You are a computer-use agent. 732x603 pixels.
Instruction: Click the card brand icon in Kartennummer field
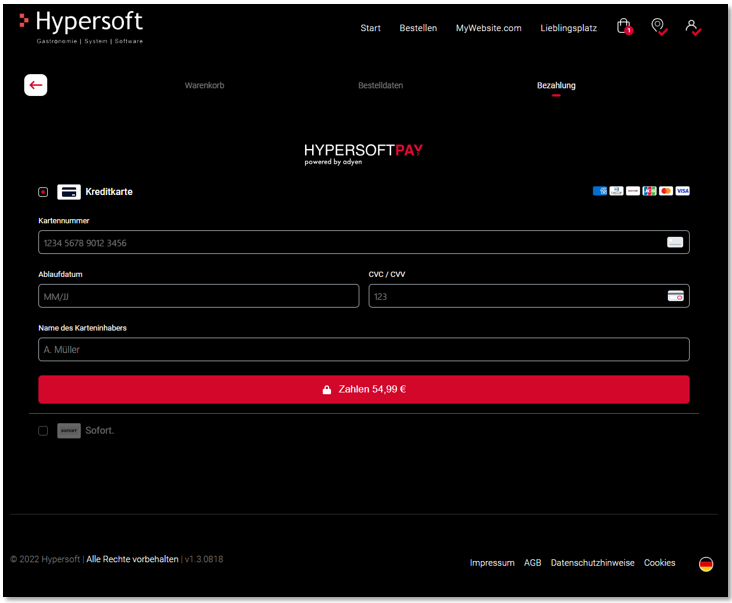click(x=675, y=242)
